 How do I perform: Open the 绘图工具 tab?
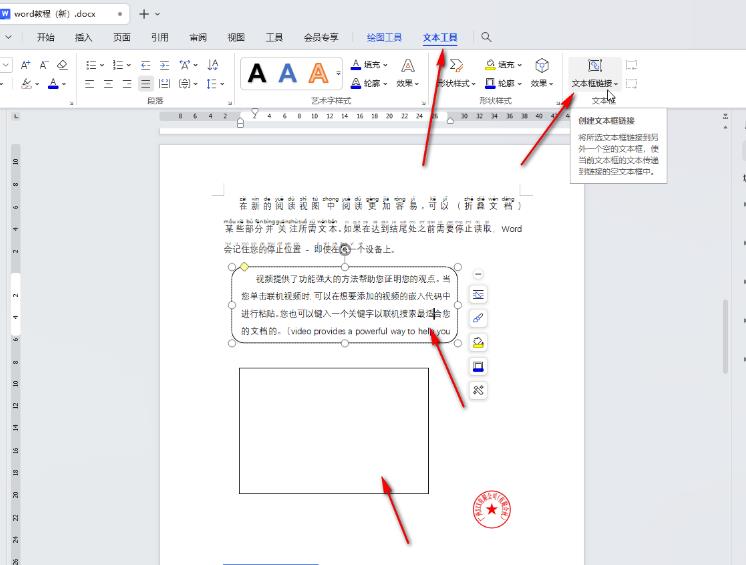[x=384, y=37]
